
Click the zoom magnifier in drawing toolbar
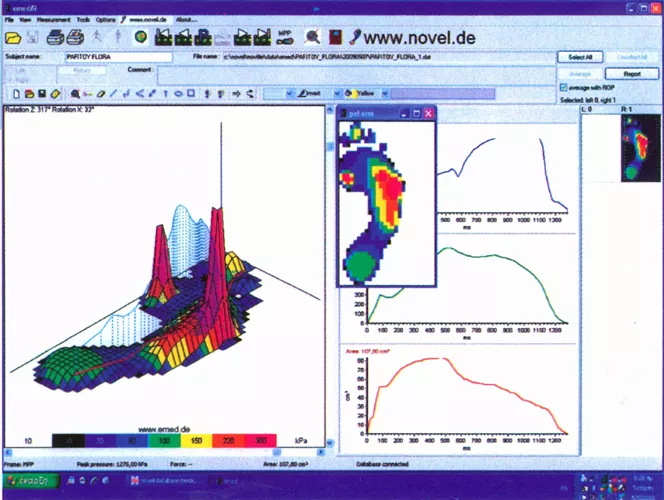[75, 93]
